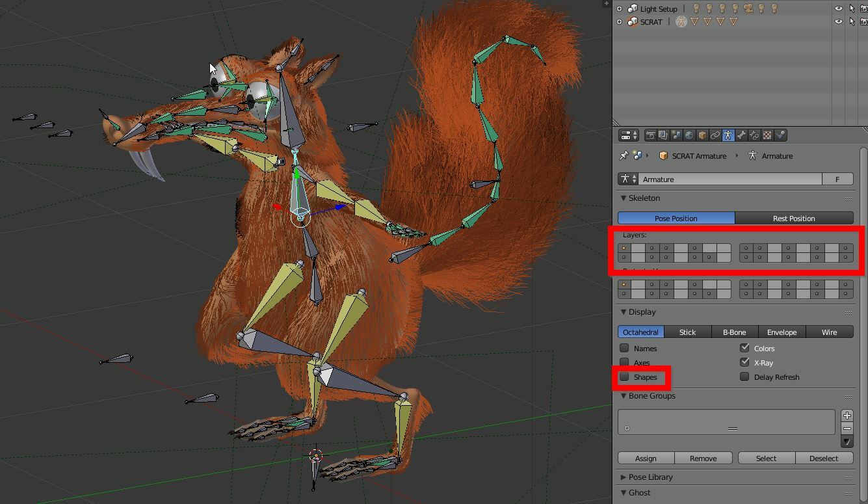
Task: Select Stick bone display
Action: (x=688, y=332)
